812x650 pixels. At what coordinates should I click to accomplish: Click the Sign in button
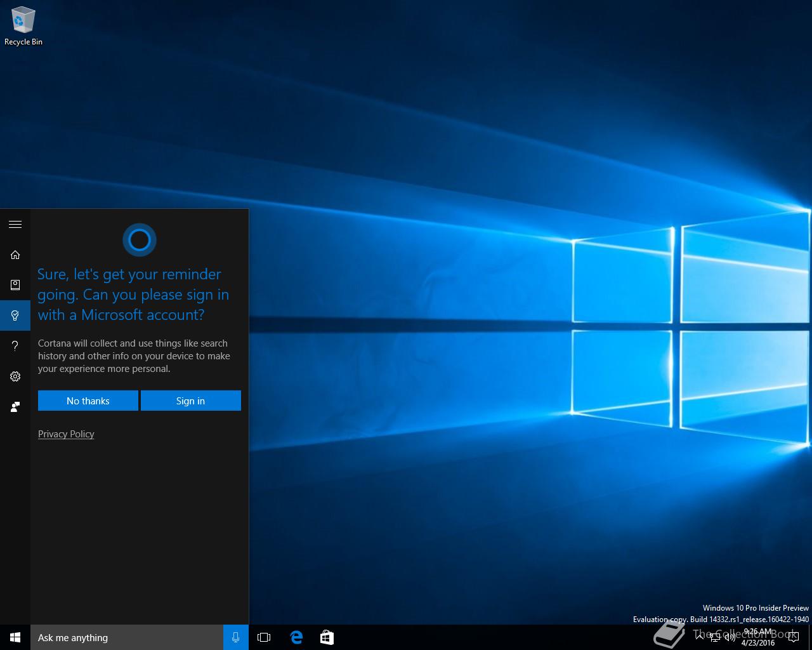coord(191,401)
